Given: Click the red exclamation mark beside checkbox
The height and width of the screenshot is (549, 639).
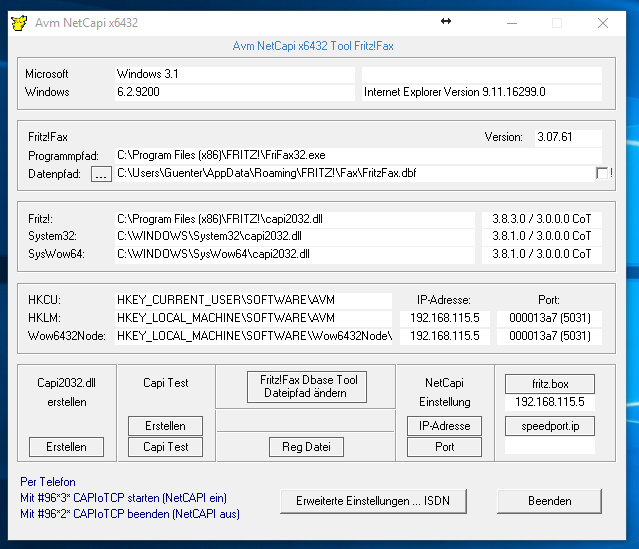Looking at the screenshot, I should click(x=611, y=173).
